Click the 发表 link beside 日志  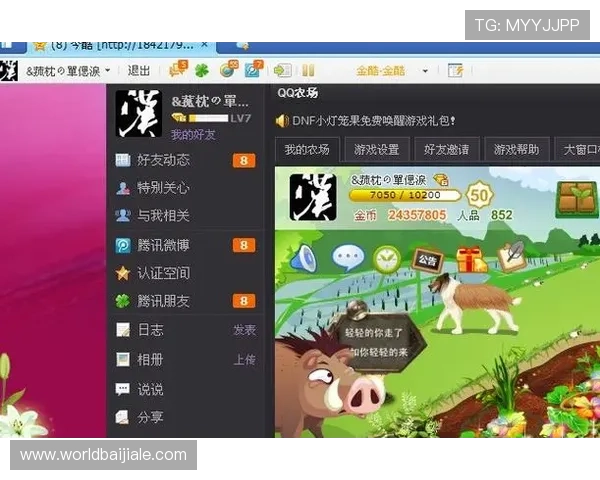coord(245,330)
